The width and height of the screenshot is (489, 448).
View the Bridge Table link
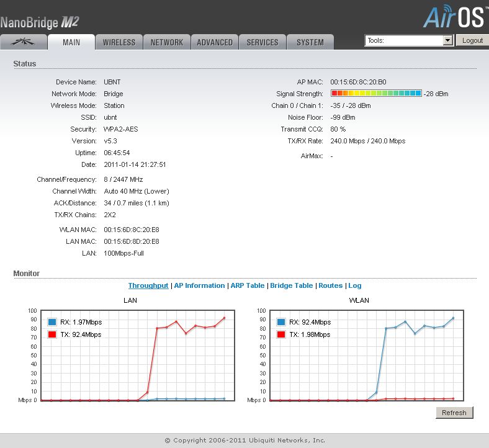pos(291,285)
